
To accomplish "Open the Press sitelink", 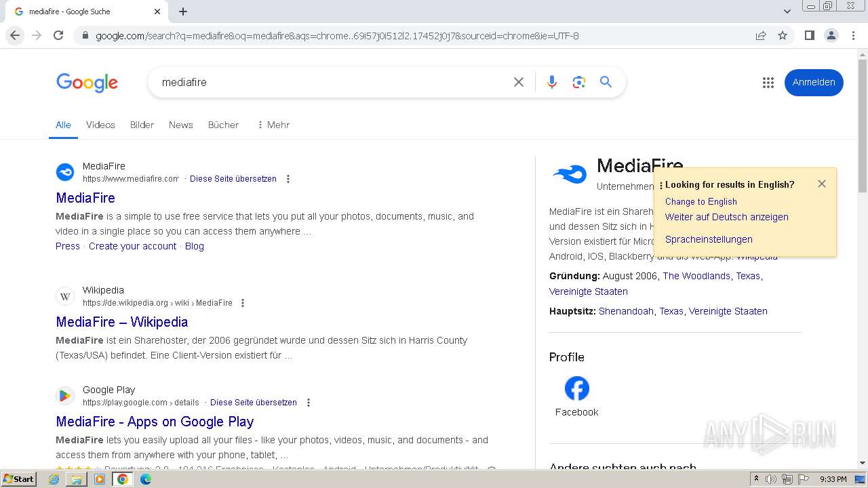I will [x=68, y=246].
